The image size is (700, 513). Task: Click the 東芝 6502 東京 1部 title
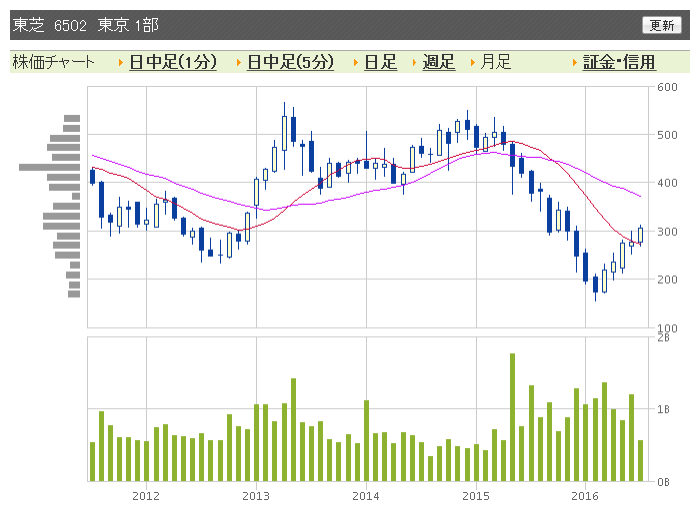point(86,25)
